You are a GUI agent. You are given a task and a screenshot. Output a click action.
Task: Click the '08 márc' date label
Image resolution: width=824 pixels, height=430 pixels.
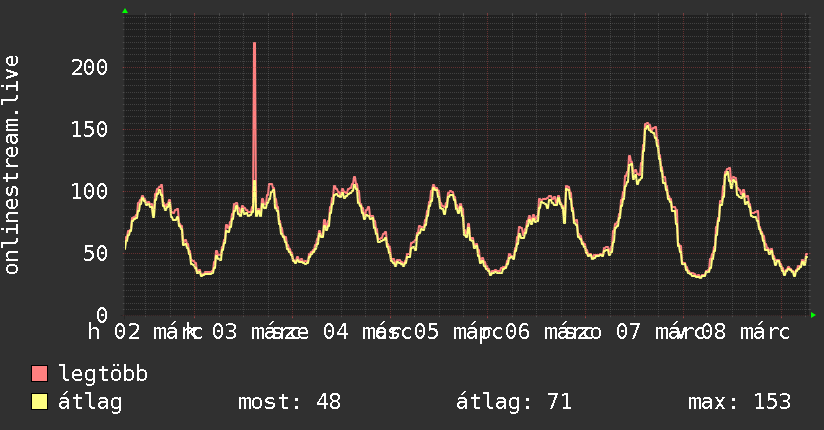click(x=745, y=332)
